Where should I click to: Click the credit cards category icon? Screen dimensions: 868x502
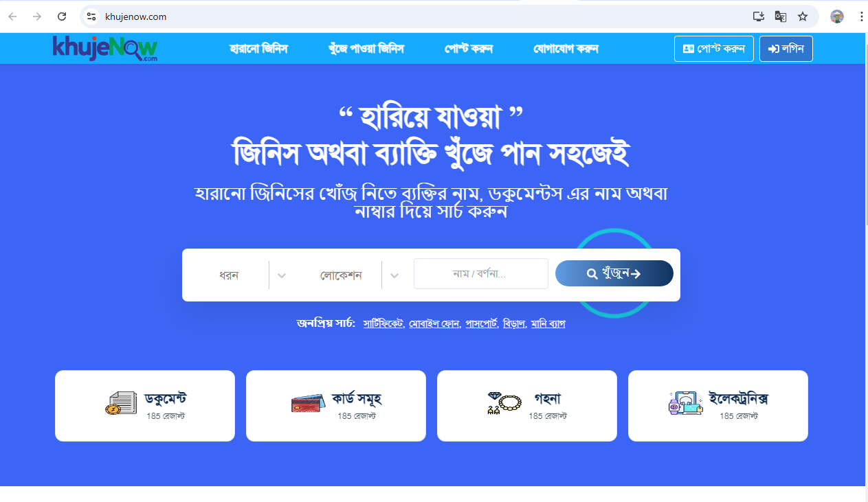(307, 403)
